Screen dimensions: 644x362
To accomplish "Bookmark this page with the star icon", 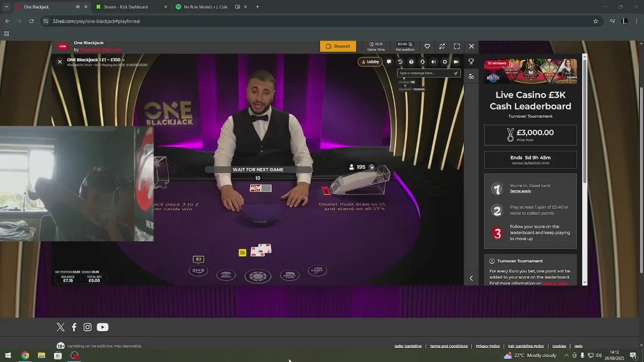I will [596, 21].
